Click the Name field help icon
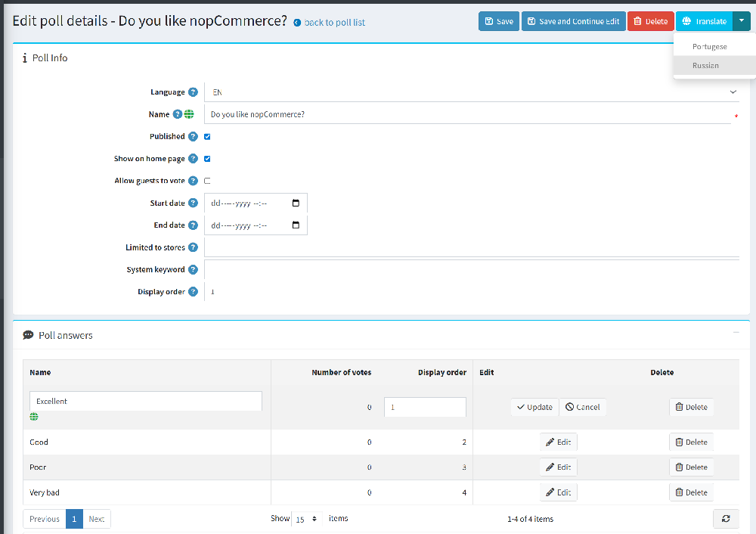This screenshot has height=534, width=756. point(178,114)
